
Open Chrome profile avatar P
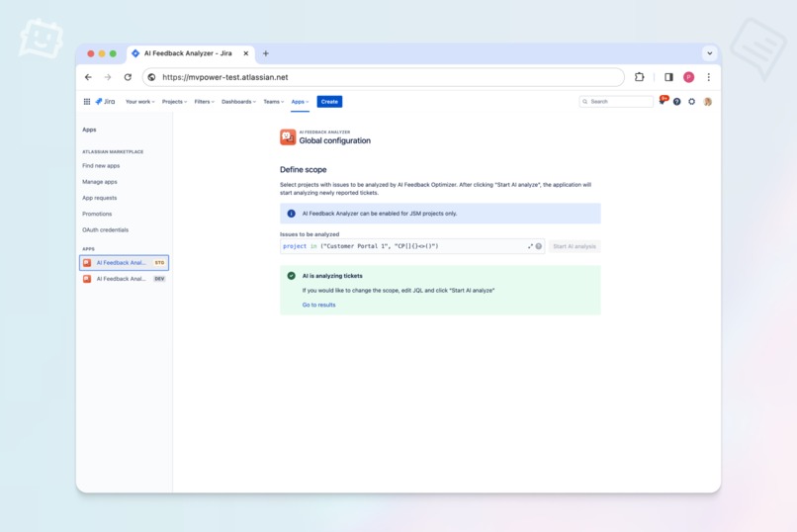[x=689, y=77]
